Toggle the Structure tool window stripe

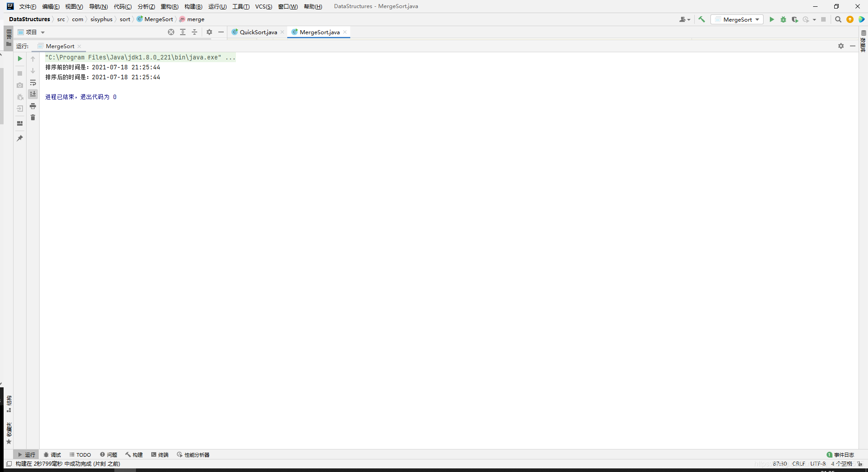point(9,404)
